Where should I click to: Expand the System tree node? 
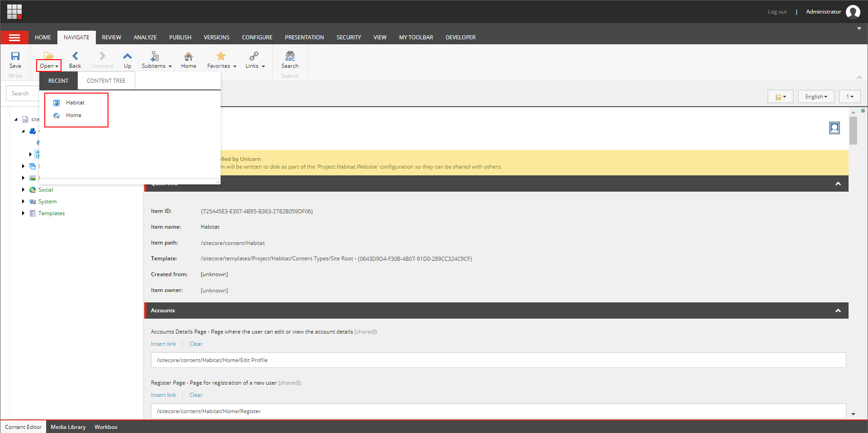(23, 202)
